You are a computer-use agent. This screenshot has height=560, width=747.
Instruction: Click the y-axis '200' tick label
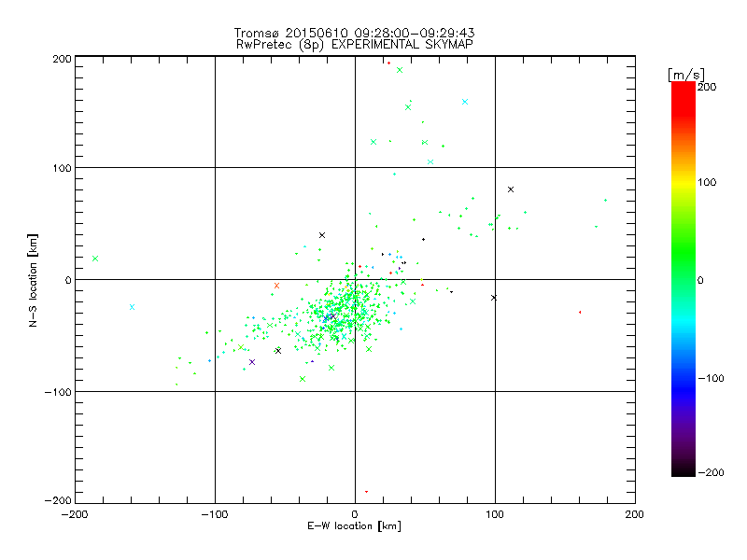coord(62,59)
